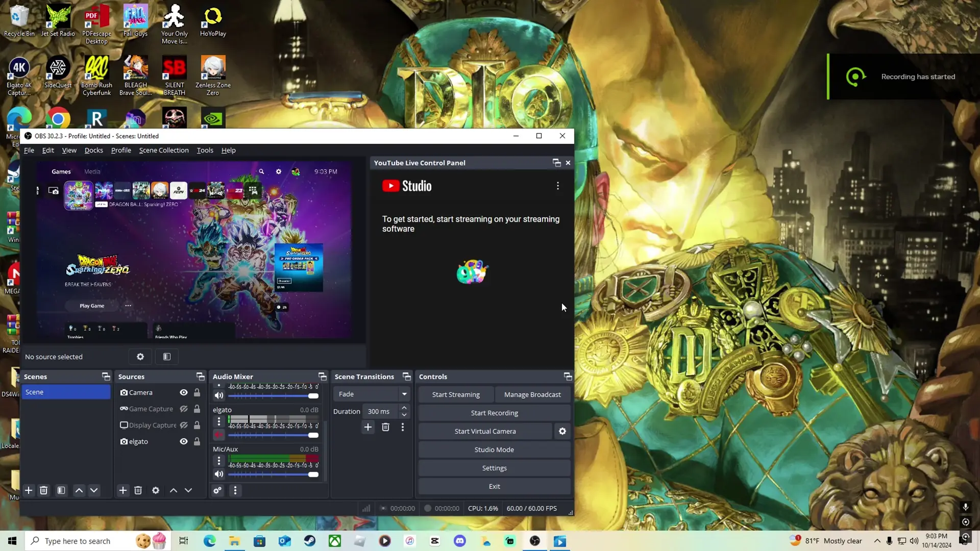Open the Scene Collection menu
Screen dimensions: 980x551
click(x=163, y=150)
